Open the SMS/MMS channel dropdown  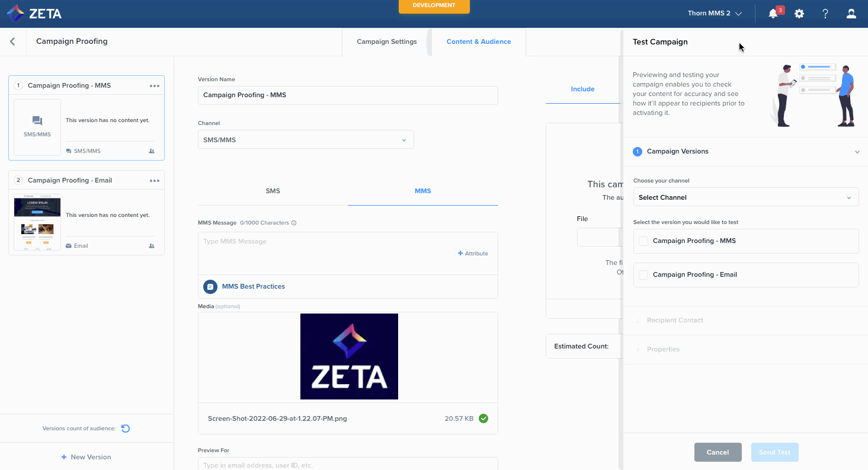pos(306,140)
